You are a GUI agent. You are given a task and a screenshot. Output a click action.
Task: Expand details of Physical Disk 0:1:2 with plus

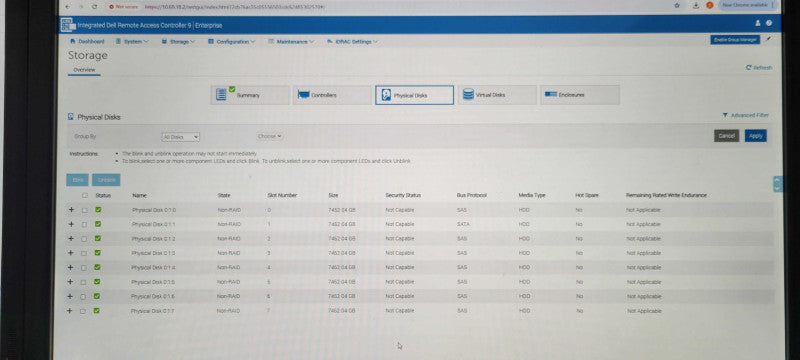(70, 238)
